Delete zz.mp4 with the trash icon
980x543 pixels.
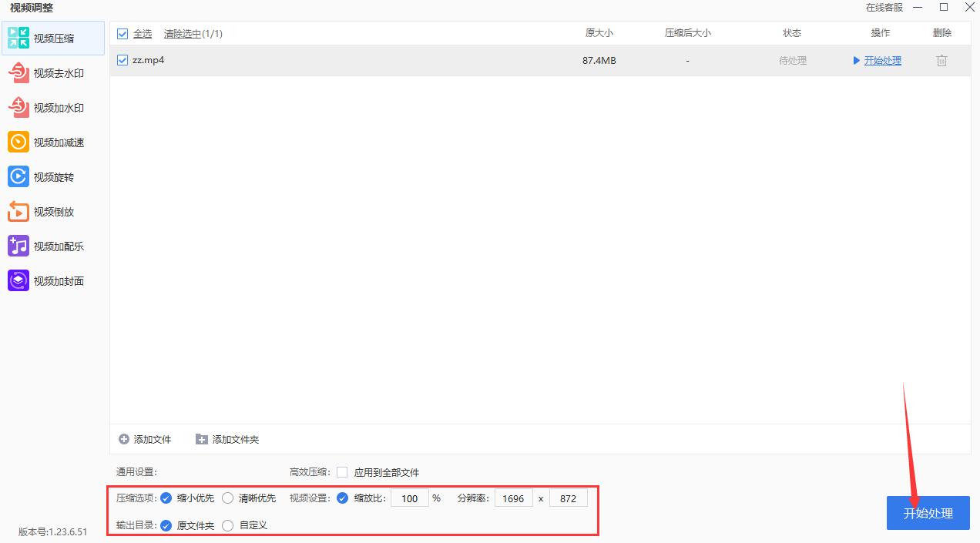coord(941,60)
